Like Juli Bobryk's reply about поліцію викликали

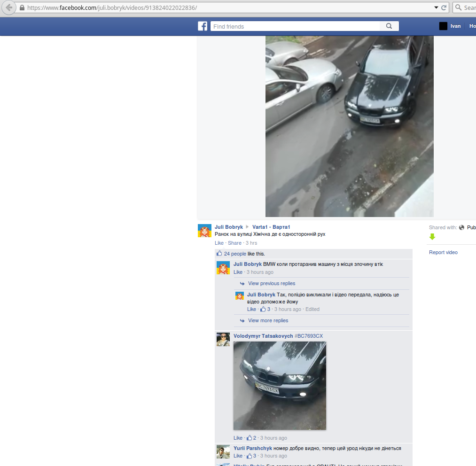(251, 309)
